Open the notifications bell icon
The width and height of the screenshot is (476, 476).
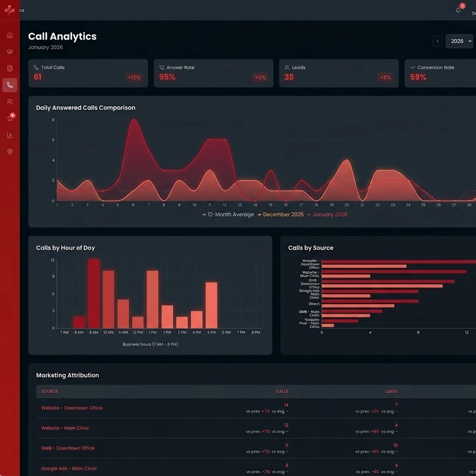[458, 11]
